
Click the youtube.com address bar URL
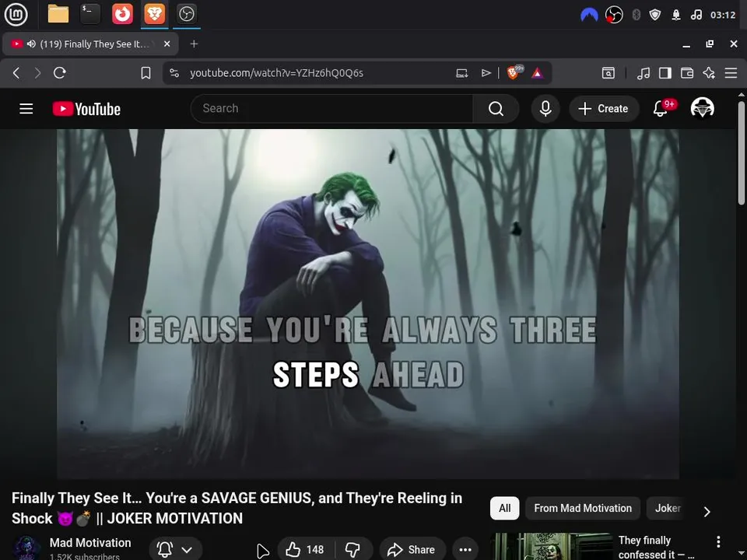tap(276, 73)
